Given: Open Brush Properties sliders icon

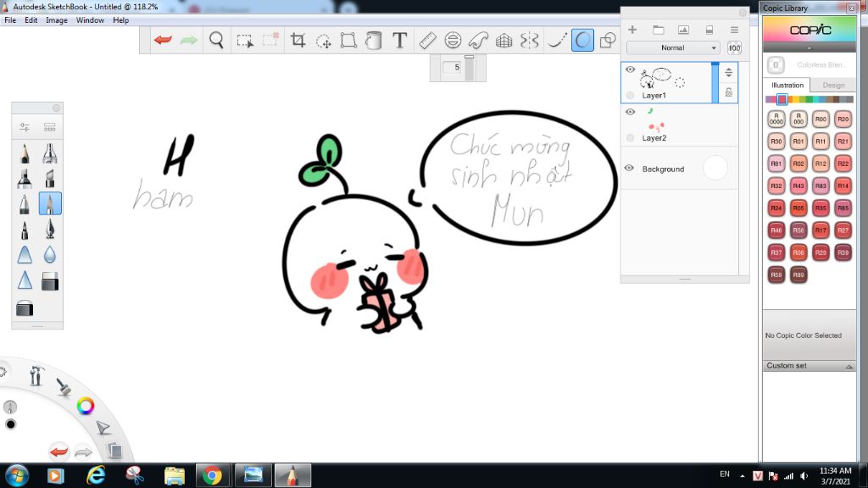Looking at the screenshot, I should pos(25,127).
